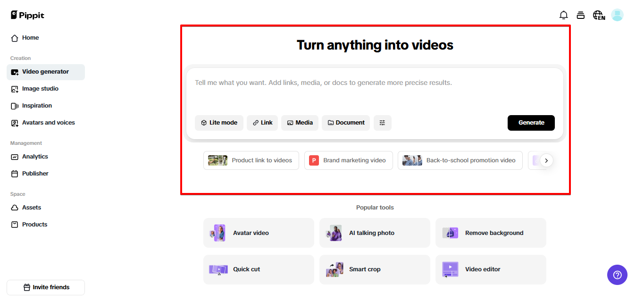The width and height of the screenshot is (644, 301).
Task: Select the Smart crop tool
Action: pos(374,269)
